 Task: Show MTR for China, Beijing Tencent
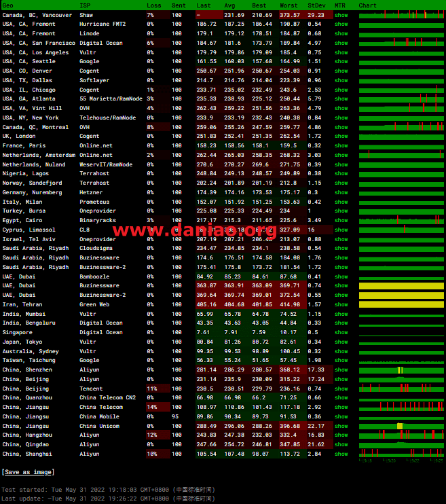click(x=341, y=389)
